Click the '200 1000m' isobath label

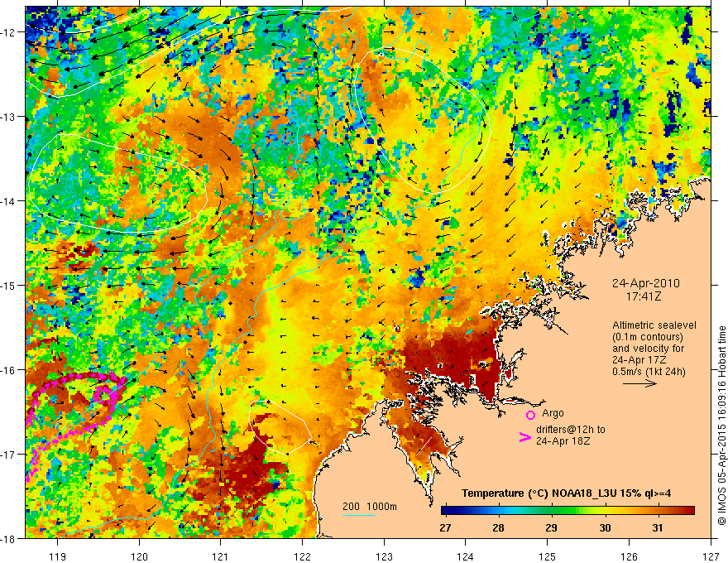(x=370, y=507)
